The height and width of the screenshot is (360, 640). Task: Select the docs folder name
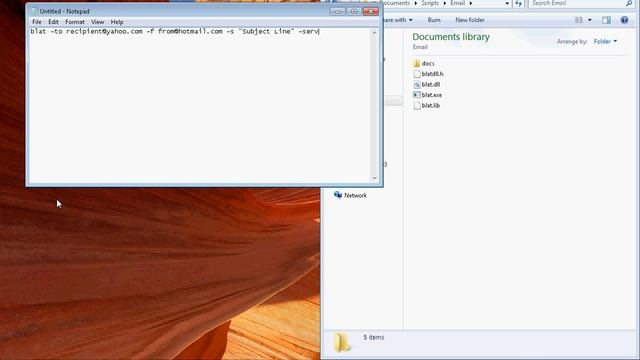click(428, 64)
